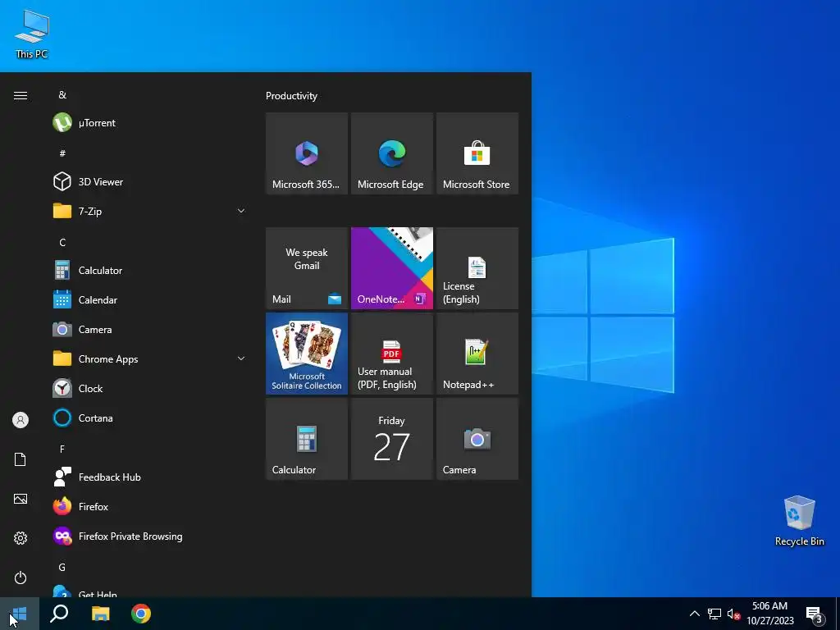Viewport: 840px width, 630px height.
Task: Open Documents from Start sidebar
Action: click(x=21, y=459)
